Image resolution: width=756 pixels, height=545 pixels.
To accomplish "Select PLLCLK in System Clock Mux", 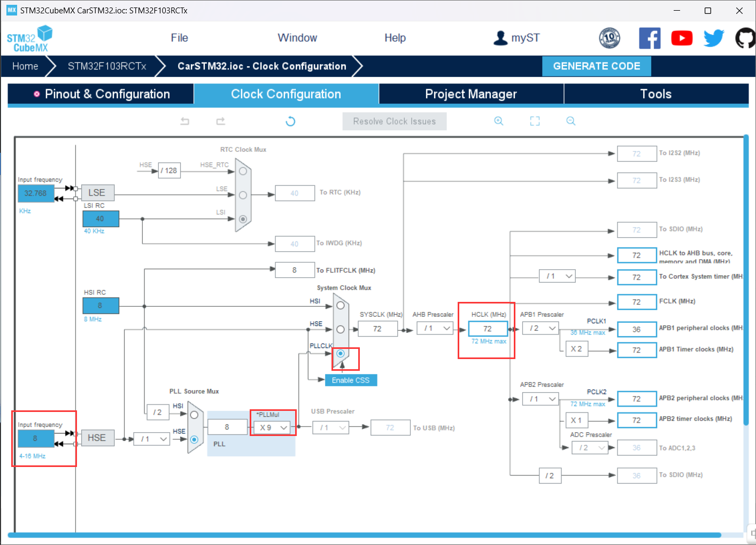I will [341, 354].
